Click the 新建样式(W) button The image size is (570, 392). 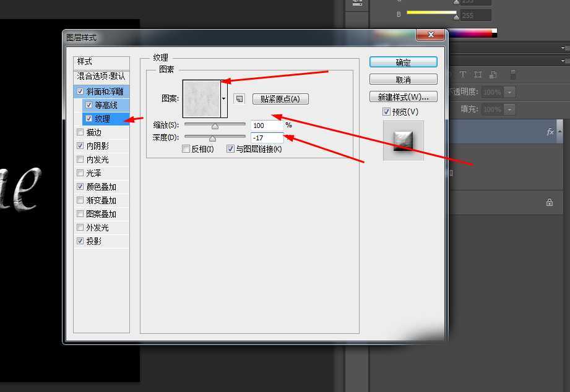point(403,96)
